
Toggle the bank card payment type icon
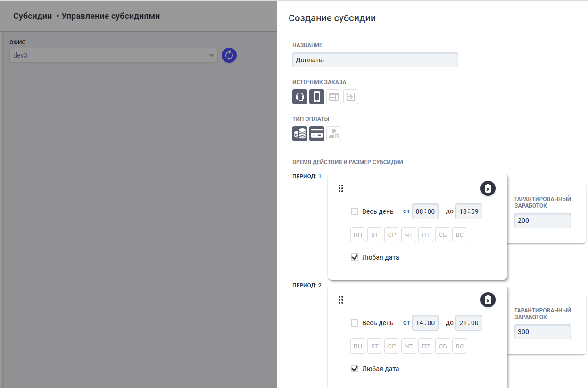(x=317, y=134)
